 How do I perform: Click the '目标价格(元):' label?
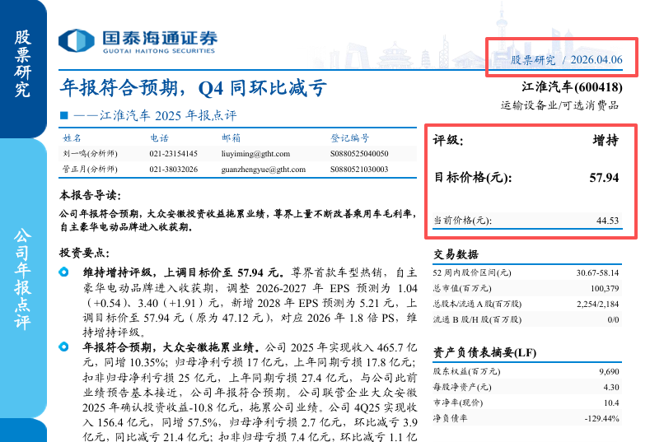(473, 178)
